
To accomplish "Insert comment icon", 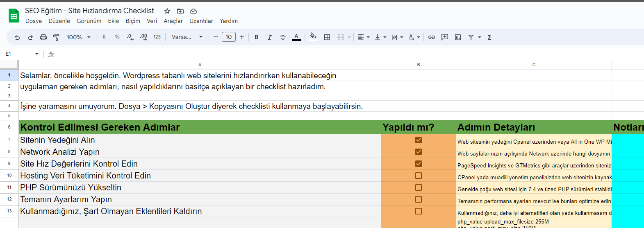I will tap(445, 37).
